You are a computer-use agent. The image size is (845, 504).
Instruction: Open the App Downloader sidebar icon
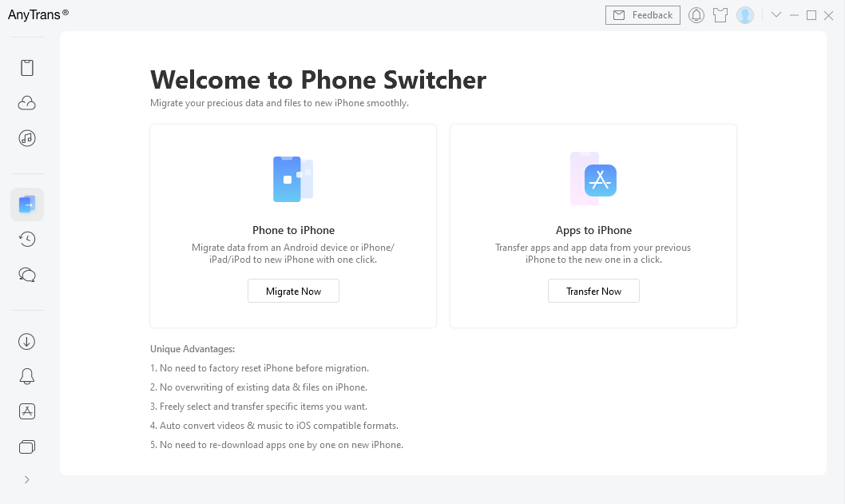click(x=27, y=411)
